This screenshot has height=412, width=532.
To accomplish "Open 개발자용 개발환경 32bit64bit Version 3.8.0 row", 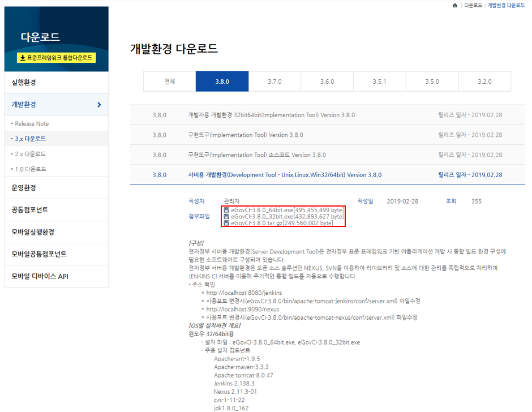I will [x=271, y=115].
